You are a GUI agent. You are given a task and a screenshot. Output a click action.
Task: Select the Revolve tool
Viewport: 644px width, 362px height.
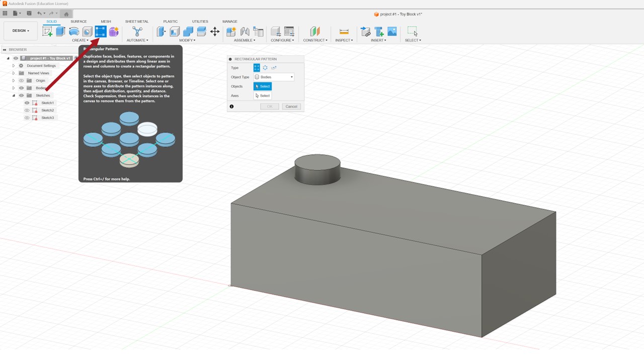[x=74, y=32]
